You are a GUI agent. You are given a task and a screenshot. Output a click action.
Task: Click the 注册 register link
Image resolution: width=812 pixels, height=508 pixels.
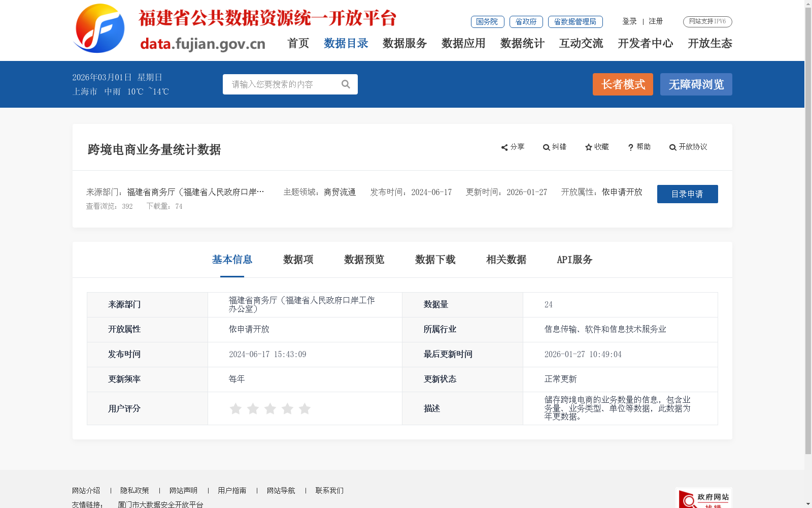656,21
